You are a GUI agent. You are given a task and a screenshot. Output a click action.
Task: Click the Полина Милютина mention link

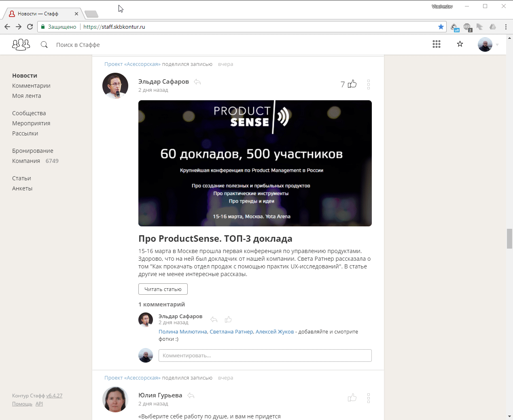click(x=183, y=331)
